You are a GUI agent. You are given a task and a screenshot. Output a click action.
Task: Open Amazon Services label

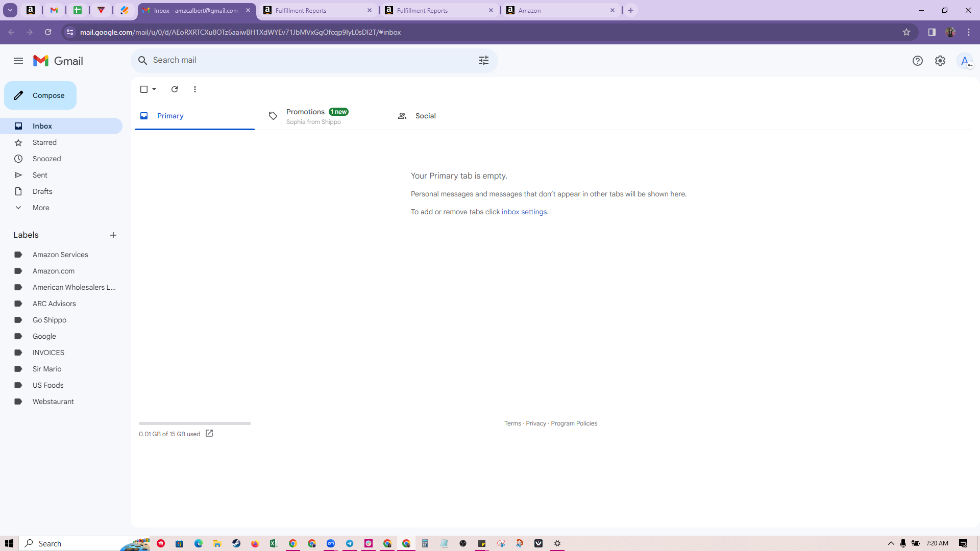pyautogui.click(x=61, y=255)
